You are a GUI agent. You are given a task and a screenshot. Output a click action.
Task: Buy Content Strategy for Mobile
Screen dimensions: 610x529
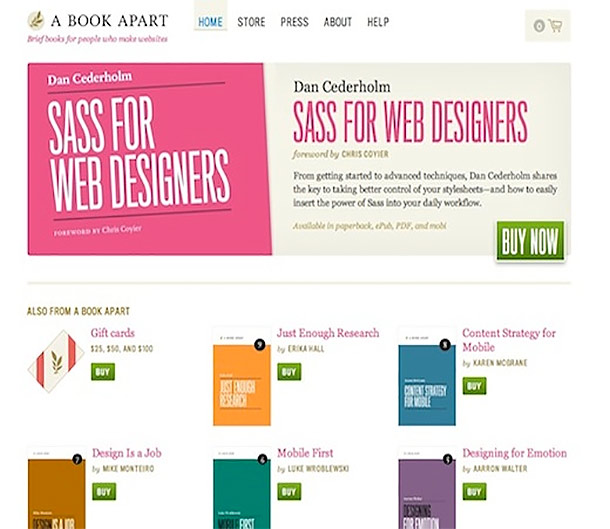click(x=474, y=386)
